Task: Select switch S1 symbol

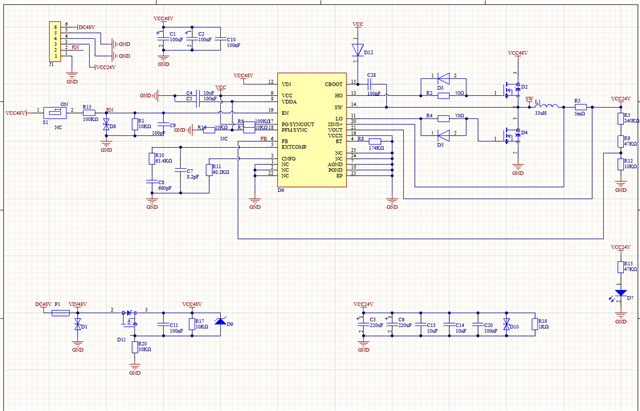Action: click(x=55, y=112)
